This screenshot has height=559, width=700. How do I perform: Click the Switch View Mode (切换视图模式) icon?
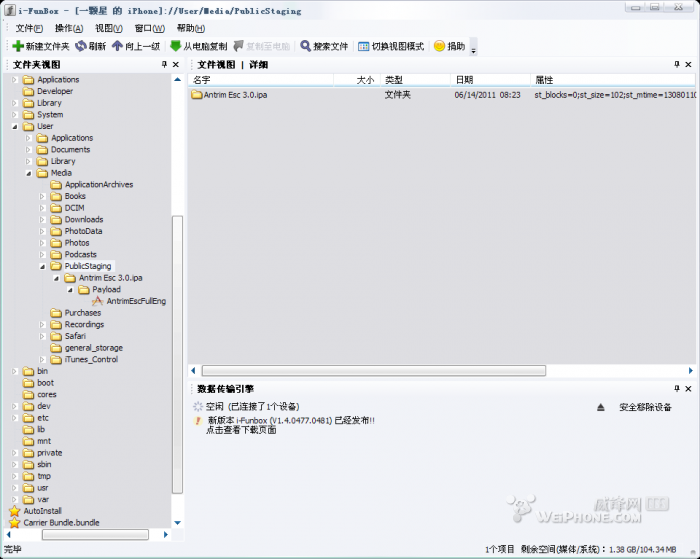364,46
